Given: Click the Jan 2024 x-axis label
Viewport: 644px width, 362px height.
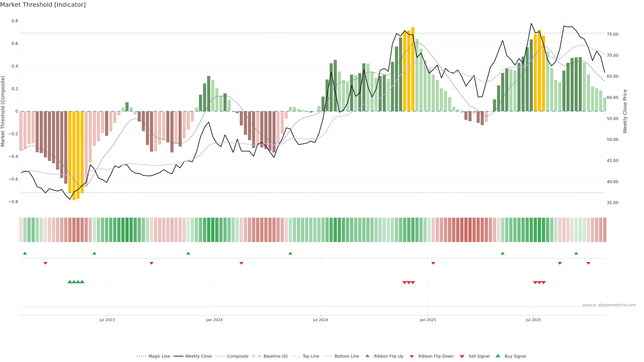Looking at the screenshot, I should pyautogui.click(x=214, y=320).
